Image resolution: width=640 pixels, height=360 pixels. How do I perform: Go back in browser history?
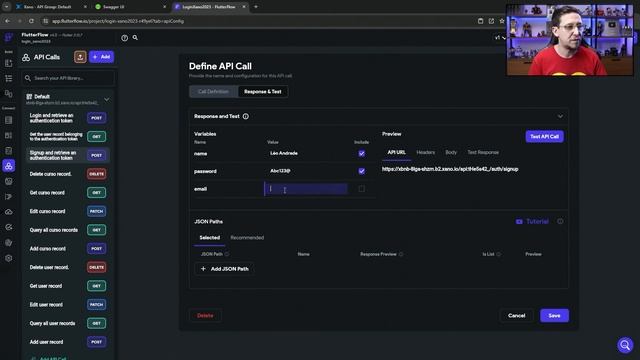8,21
